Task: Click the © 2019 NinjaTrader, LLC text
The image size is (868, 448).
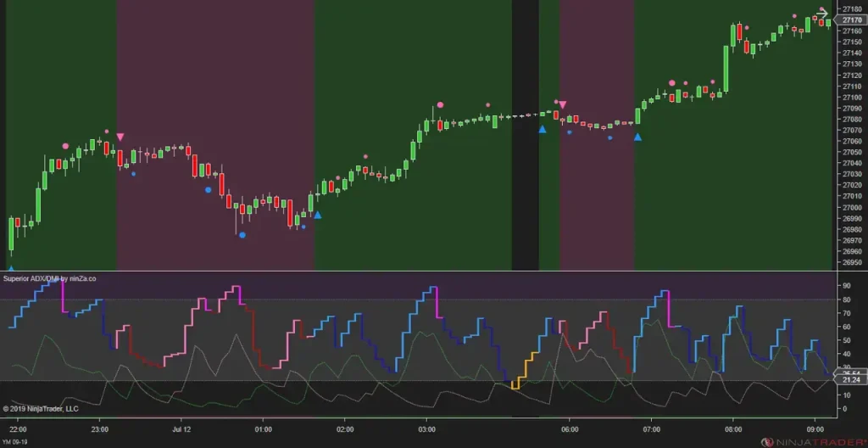Action: (41, 409)
